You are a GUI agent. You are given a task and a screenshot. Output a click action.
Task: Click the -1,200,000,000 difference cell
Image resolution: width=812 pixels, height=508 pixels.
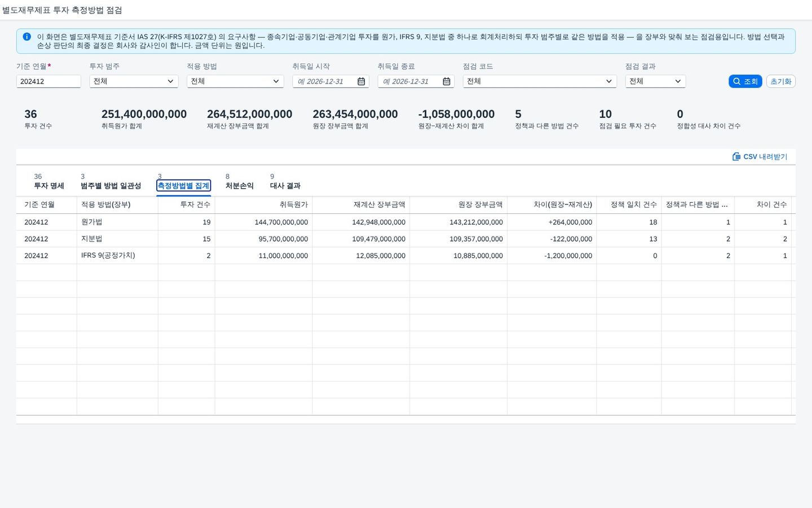(552, 256)
